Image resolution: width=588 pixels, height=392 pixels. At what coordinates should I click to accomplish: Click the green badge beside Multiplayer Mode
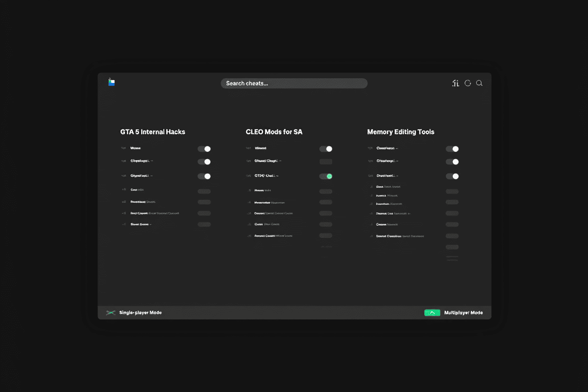432,313
